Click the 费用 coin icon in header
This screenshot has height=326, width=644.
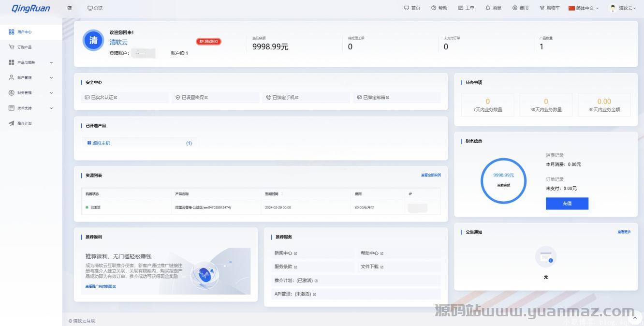(515, 8)
